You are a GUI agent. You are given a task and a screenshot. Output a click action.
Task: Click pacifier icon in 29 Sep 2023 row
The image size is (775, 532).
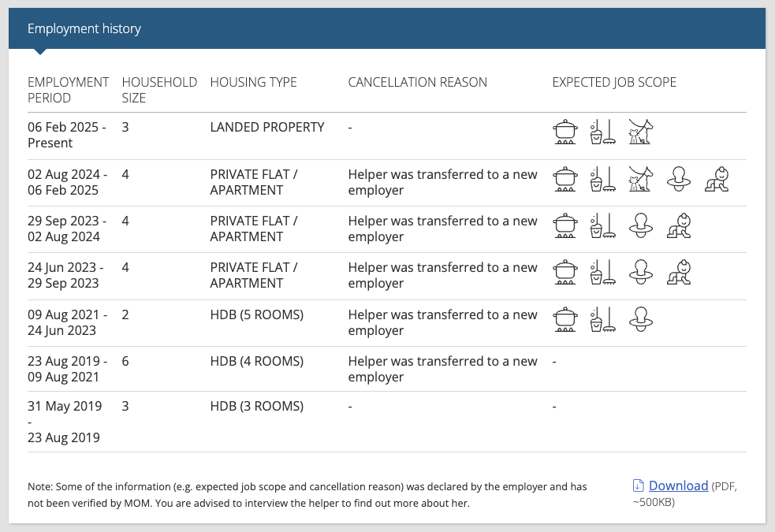640,225
